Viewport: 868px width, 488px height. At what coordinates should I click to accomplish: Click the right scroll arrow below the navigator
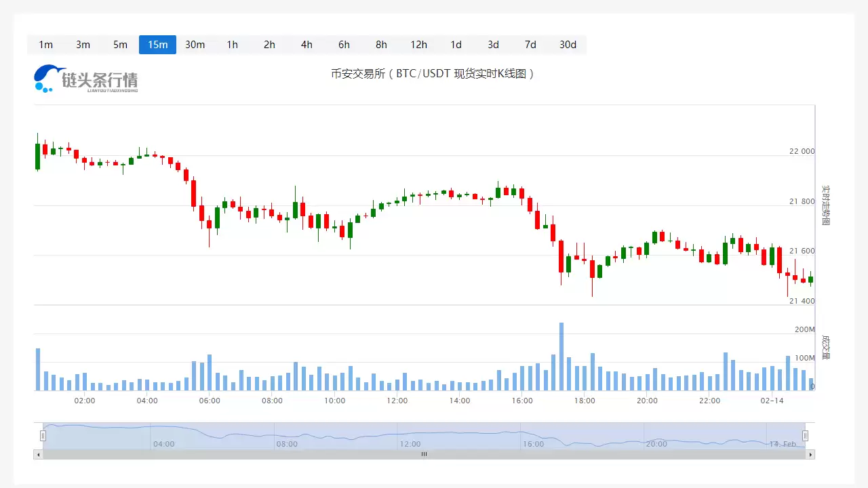[811, 454]
